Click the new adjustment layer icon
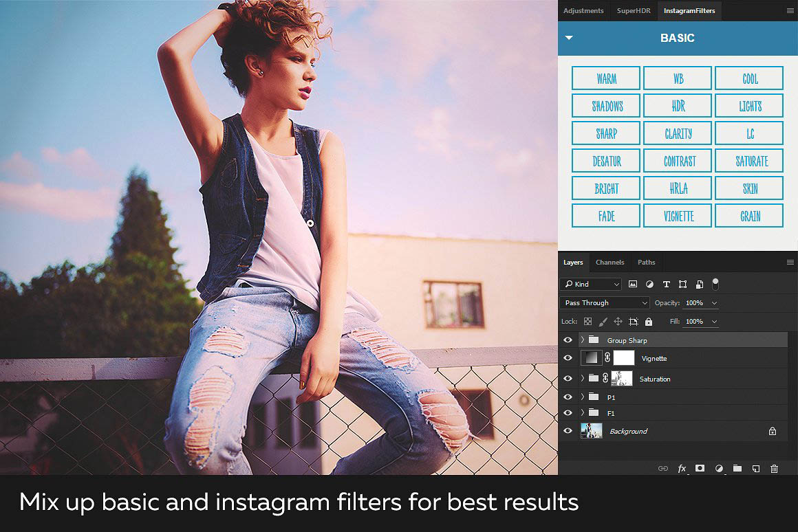Screen dimensions: 798x532 click(719, 469)
